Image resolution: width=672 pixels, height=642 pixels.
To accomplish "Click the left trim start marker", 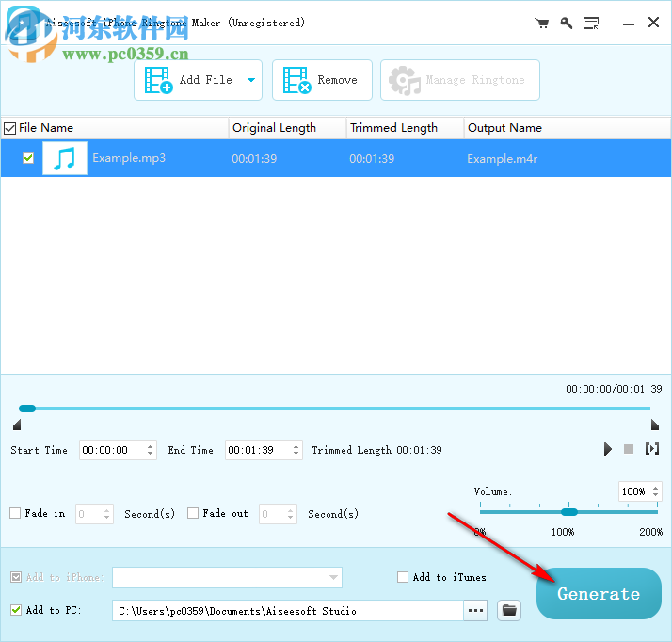I will point(17,425).
